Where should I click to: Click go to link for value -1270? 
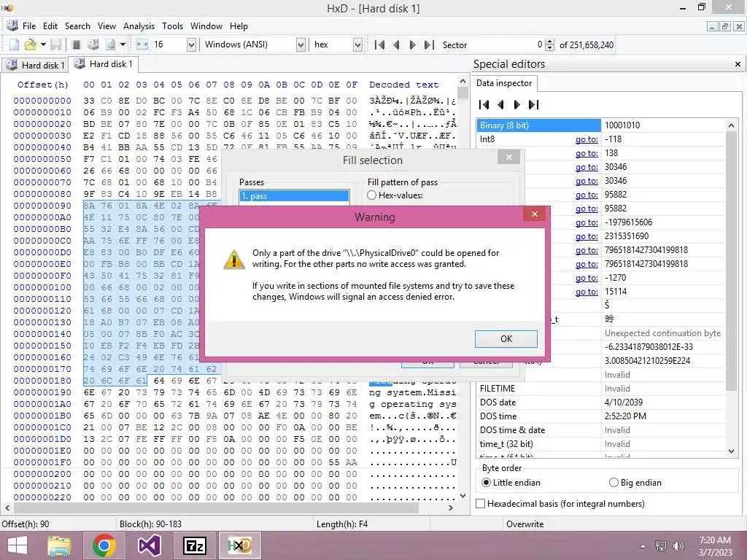tap(587, 278)
